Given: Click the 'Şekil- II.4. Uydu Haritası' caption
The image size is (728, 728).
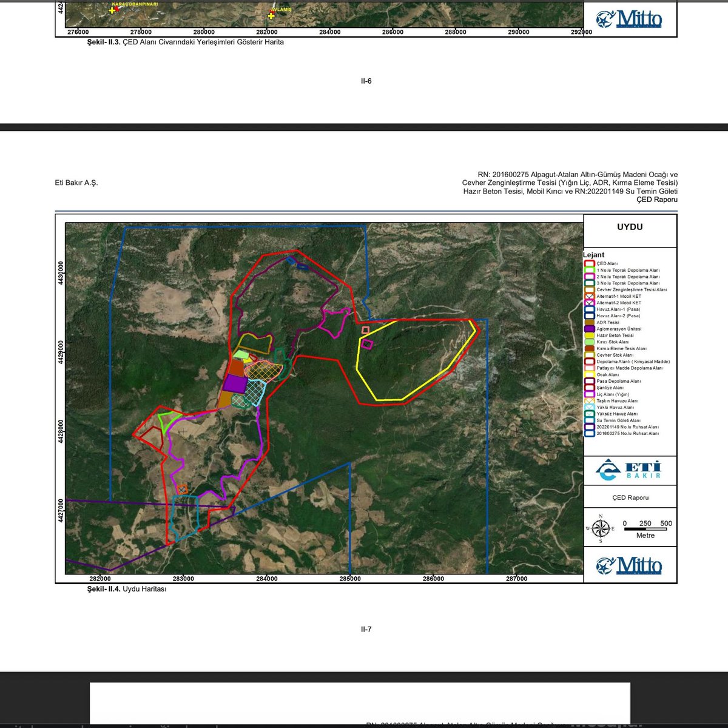Looking at the screenshot, I should click(127, 589).
